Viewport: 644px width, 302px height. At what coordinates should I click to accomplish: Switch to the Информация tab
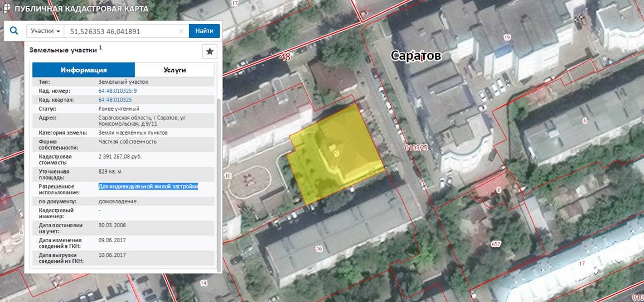pyautogui.click(x=84, y=70)
